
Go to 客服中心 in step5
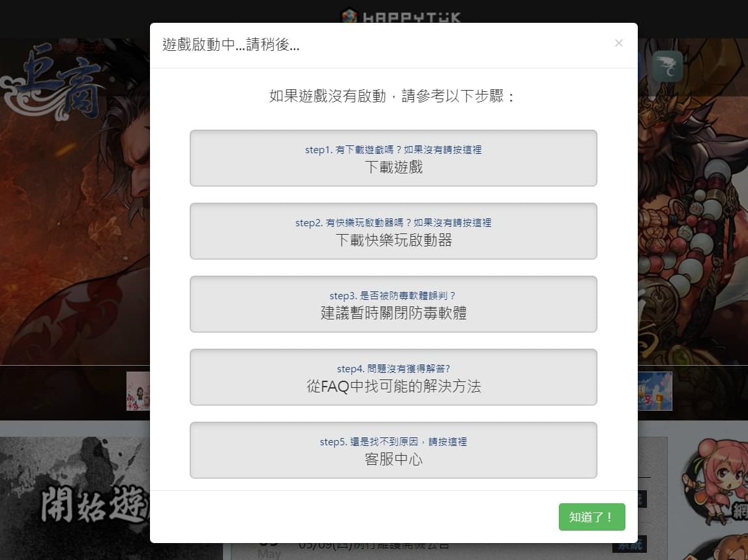(x=393, y=450)
